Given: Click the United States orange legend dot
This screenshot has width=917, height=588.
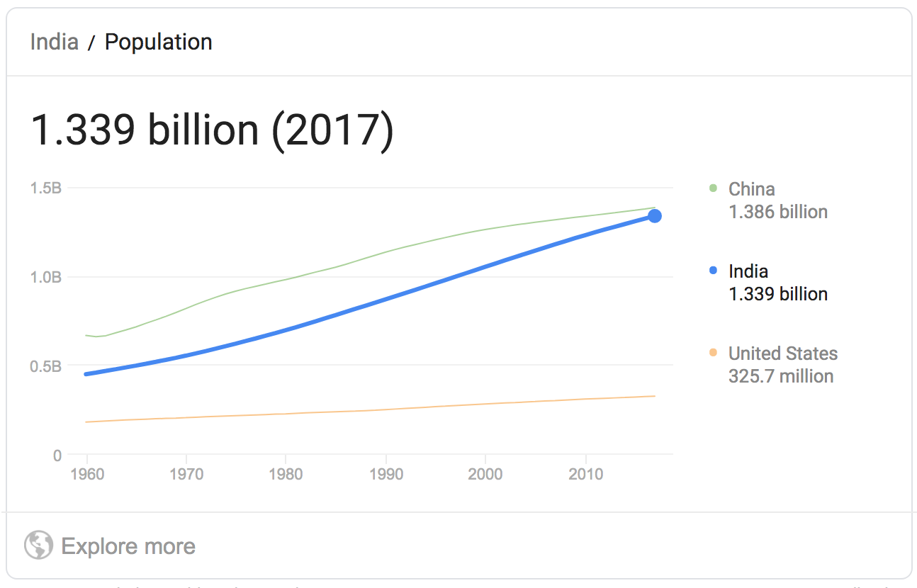Looking at the screenshot, I should [713, 353].
